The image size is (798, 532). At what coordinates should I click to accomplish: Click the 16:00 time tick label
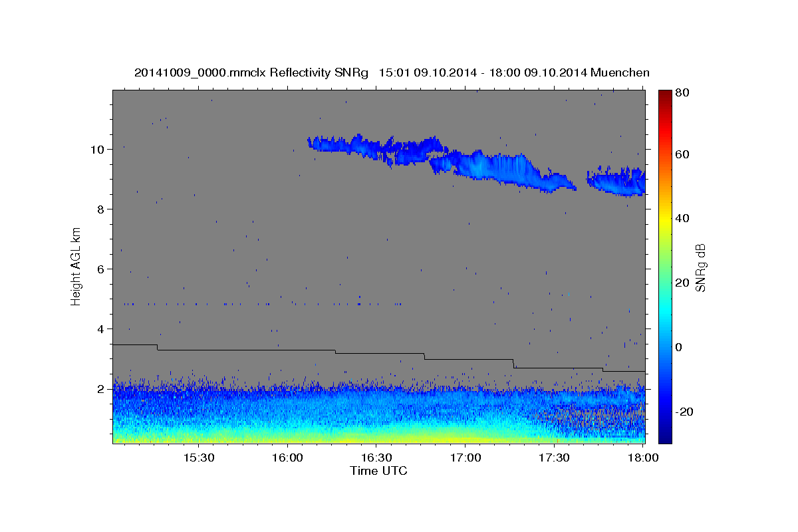click(287, 458)
